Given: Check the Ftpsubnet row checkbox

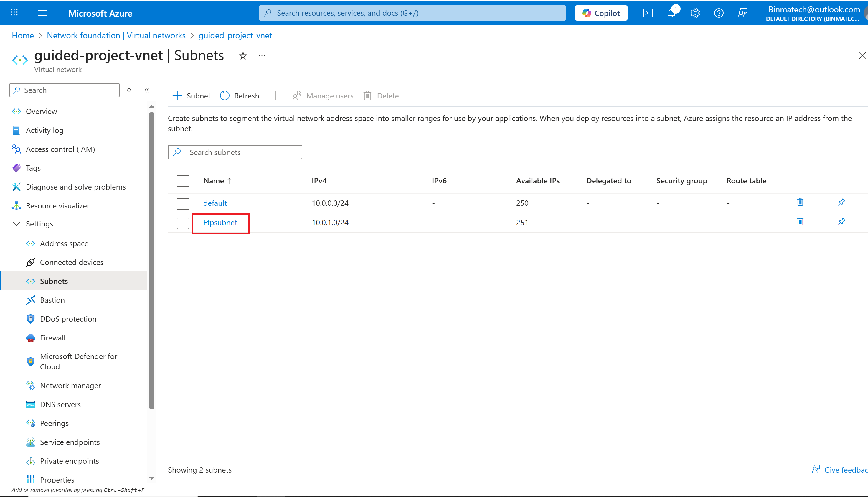Looking at the screenshot, I should 183,223.
